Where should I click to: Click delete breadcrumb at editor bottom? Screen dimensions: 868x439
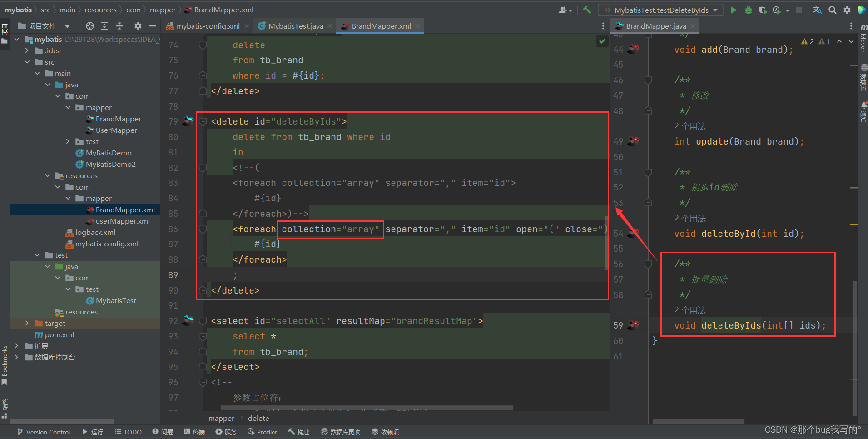pyautogui.click(x=258, y=418)
